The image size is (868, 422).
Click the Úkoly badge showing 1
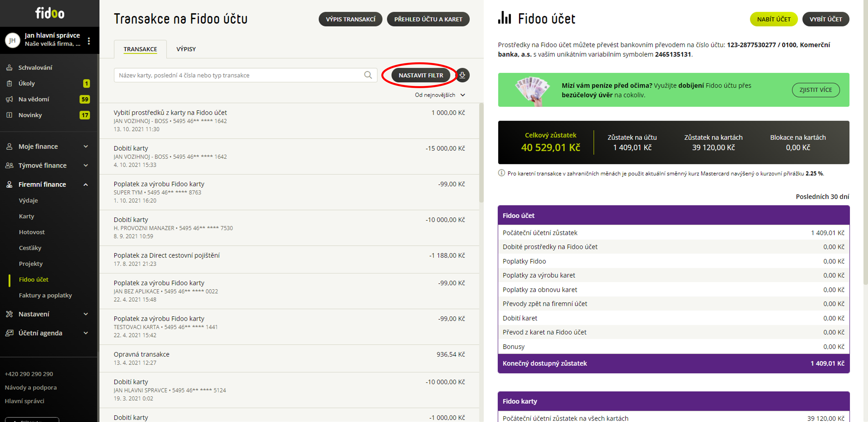[86, 83]
